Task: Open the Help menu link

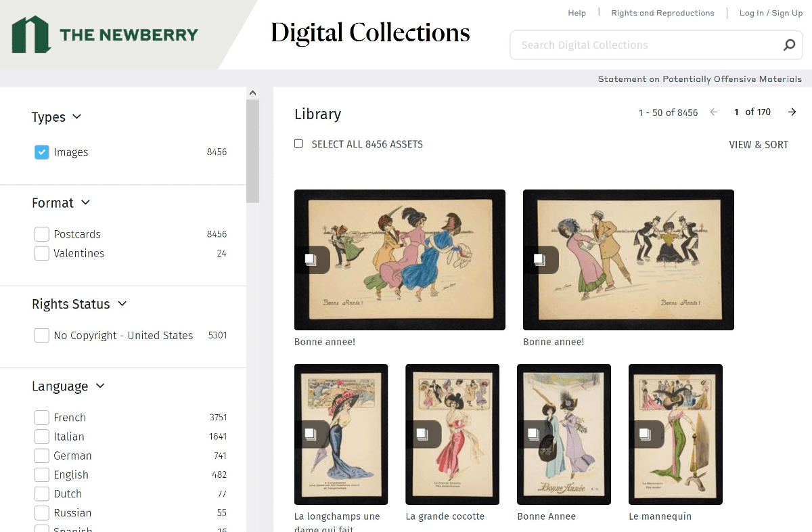Action: pos(577,13)
